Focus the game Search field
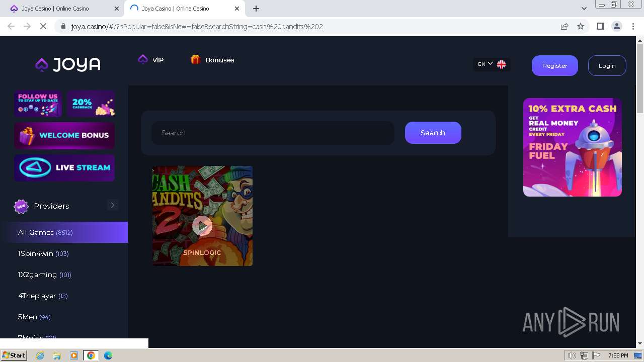 coord(273,133)
